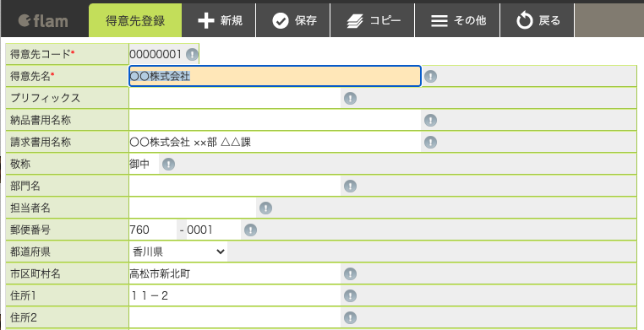Go back with the 戻る button
This screenshot has height=330, width=644.
point(538,20)
